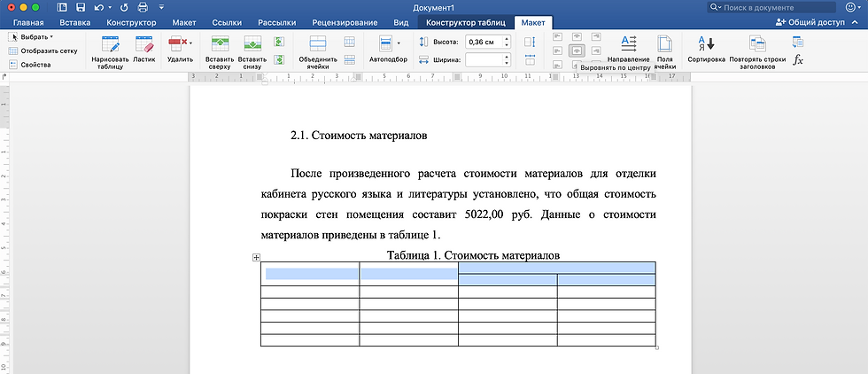Select the align center left icon
Screen dimensions: 868x374
point(558,51)
